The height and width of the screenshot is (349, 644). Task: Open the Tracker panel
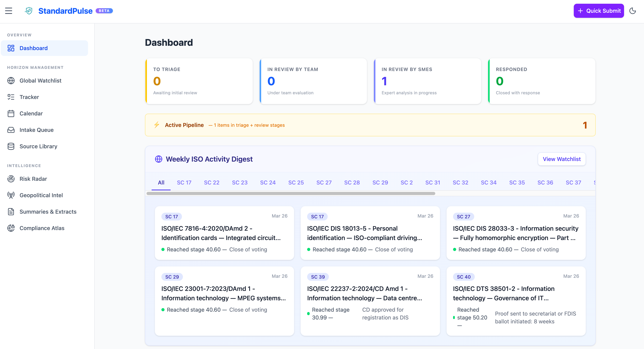pyautogui.click(x=29, y=97)
